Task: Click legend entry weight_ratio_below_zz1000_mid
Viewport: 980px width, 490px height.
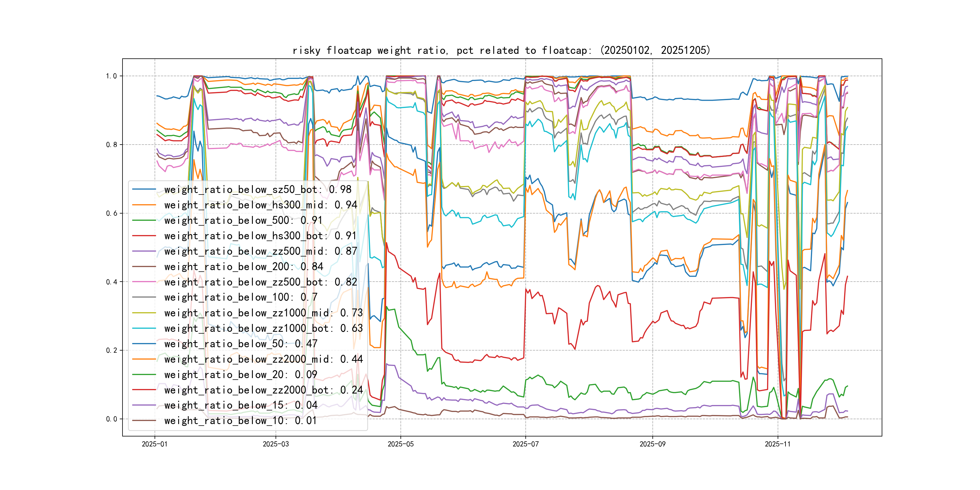Action: (263, 313)
